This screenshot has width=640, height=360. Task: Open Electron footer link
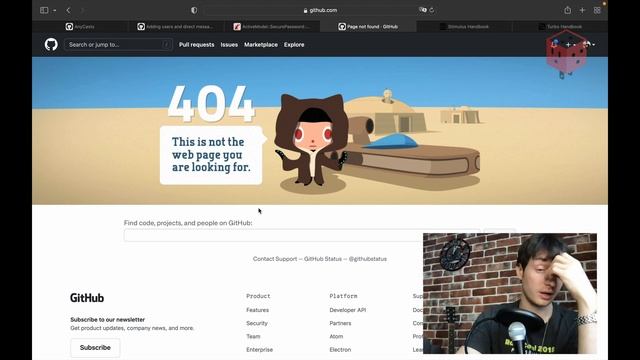340,349
